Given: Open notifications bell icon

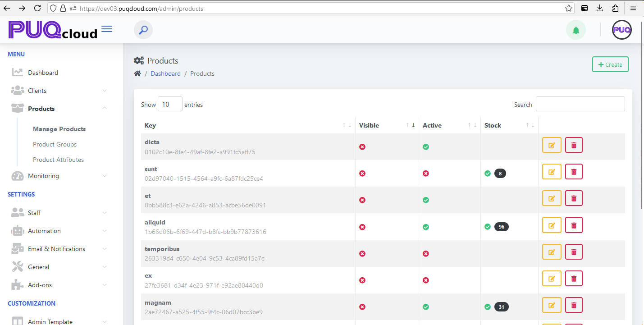Looking at the screenshot, I should [x=575, y=30].
